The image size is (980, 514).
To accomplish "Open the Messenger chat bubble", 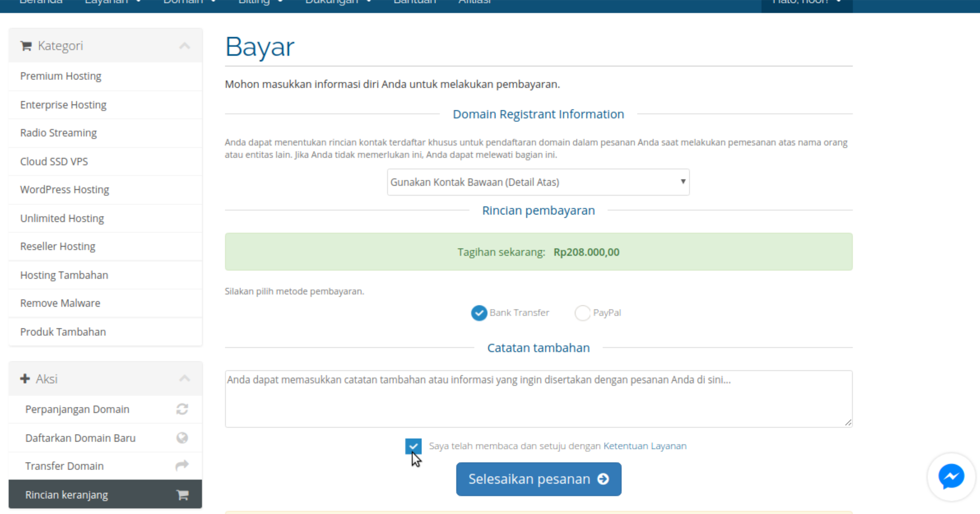I will pos(951,476).
